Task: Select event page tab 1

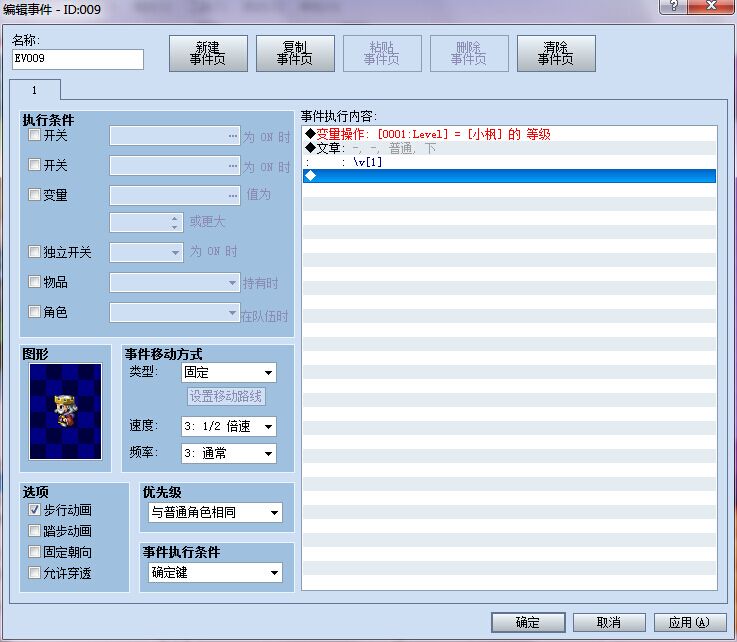Action: coord(35,90)
